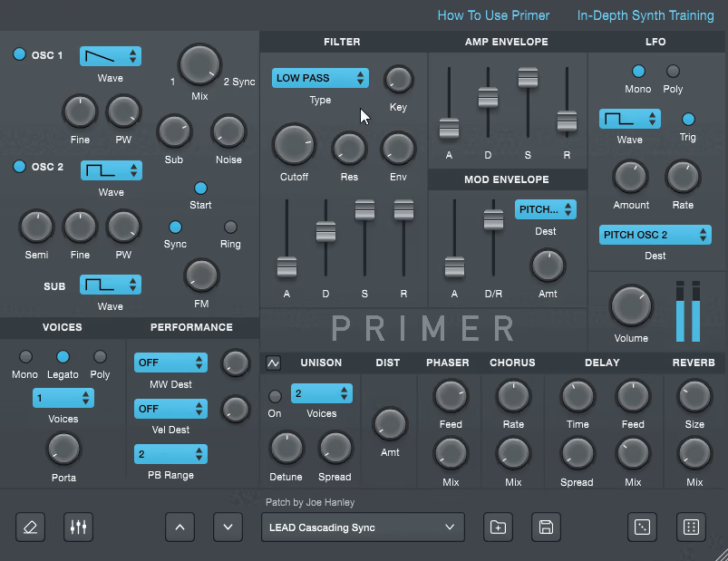The height and width of the screenshot is (561, 728).
Task: Open OSC 2 Wave dropdown
Action: click(112, 170)
